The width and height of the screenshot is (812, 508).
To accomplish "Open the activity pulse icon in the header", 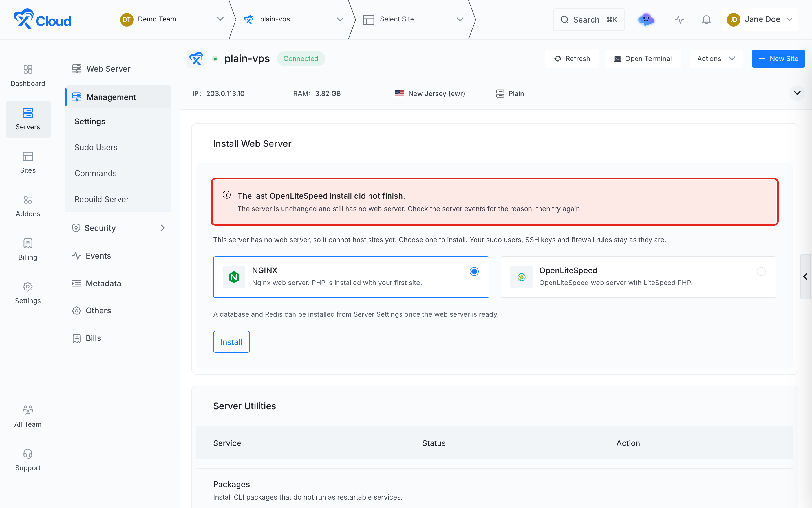I will coord(679,19).
